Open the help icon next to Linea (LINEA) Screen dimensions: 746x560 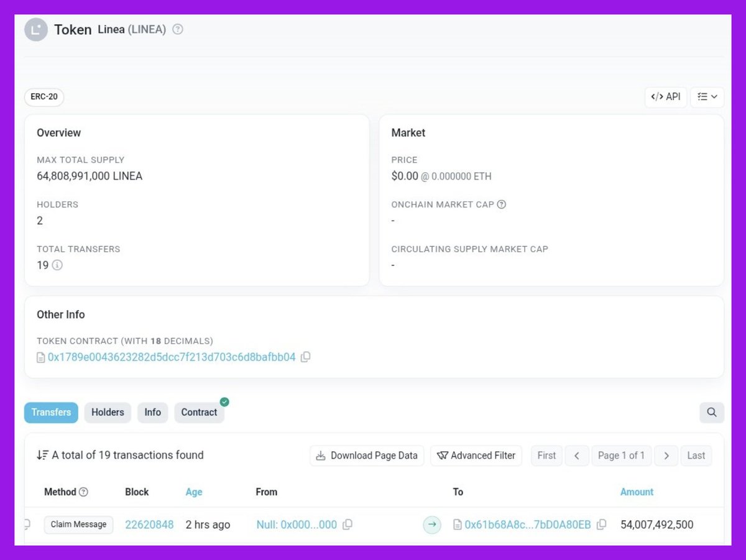tap(178, 29)
